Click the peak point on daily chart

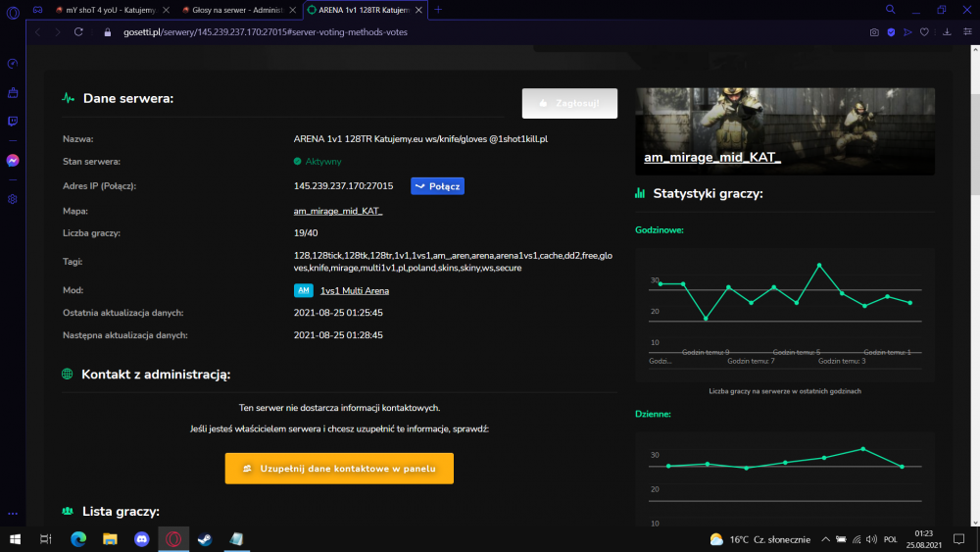click(863, 449)
